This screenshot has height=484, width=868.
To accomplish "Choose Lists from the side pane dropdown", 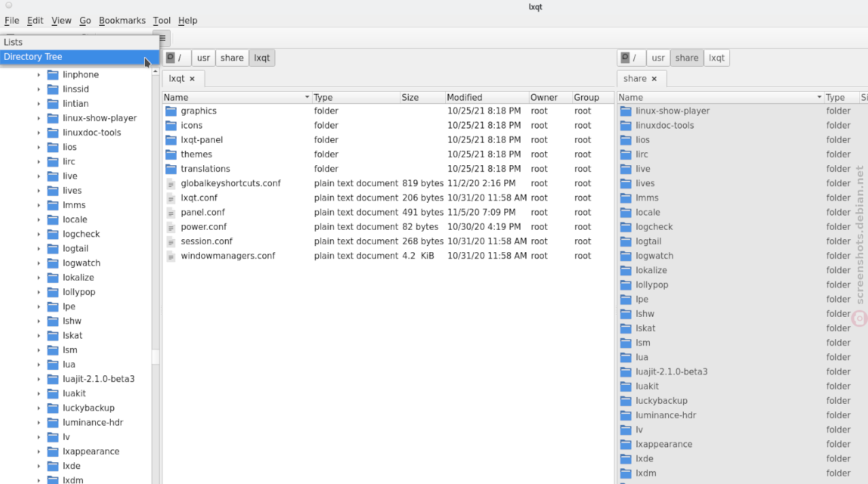I will 80,42.
